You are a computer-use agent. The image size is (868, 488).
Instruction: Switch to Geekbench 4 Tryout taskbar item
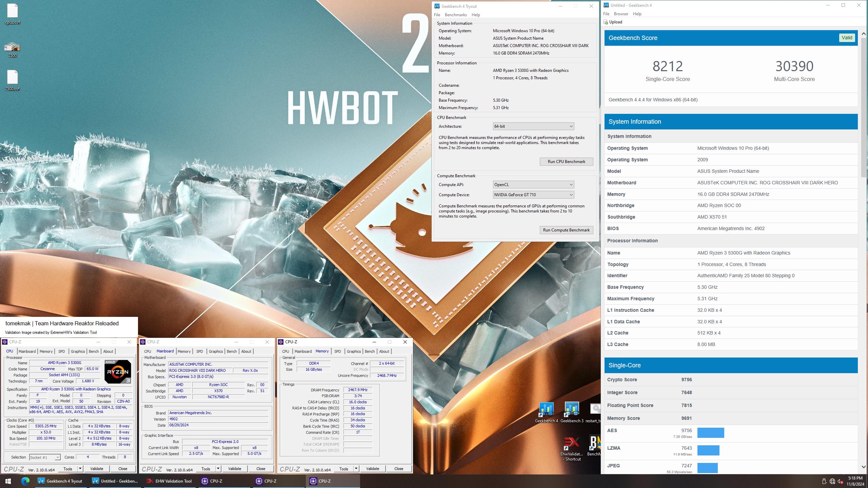(x=60, y=481)
